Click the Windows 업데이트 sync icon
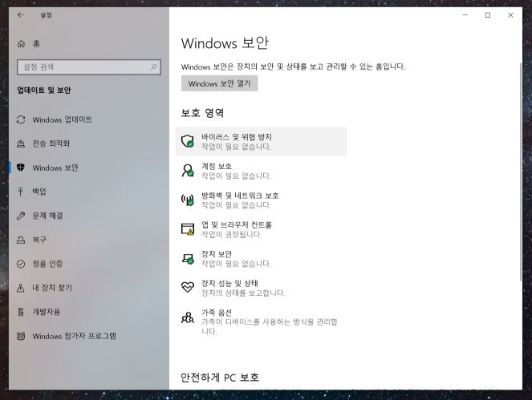This screenshot has width=532, height=400. [x=21, y=119]
